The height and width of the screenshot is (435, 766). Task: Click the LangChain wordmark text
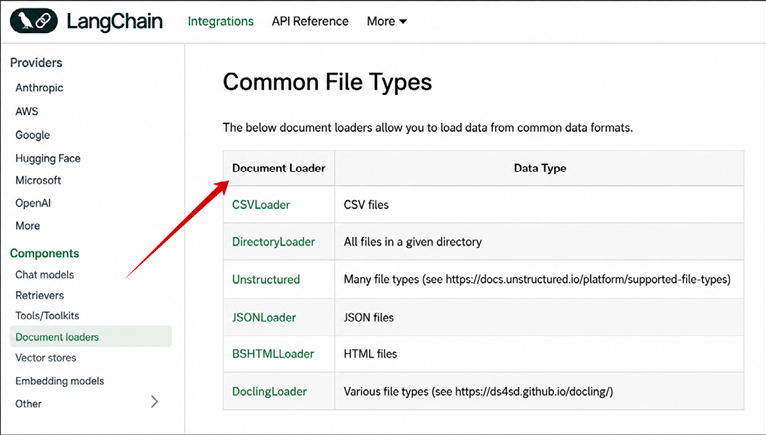tap(115, 22)
